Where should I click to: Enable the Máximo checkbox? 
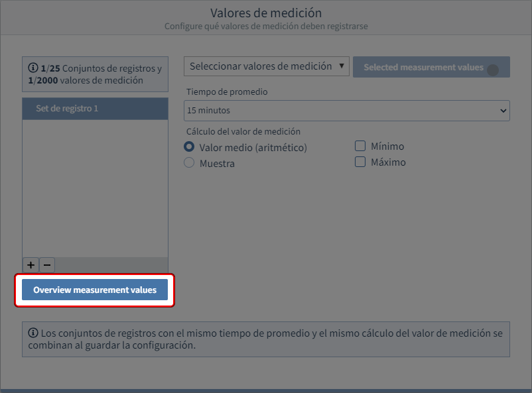tap(360, 162)
